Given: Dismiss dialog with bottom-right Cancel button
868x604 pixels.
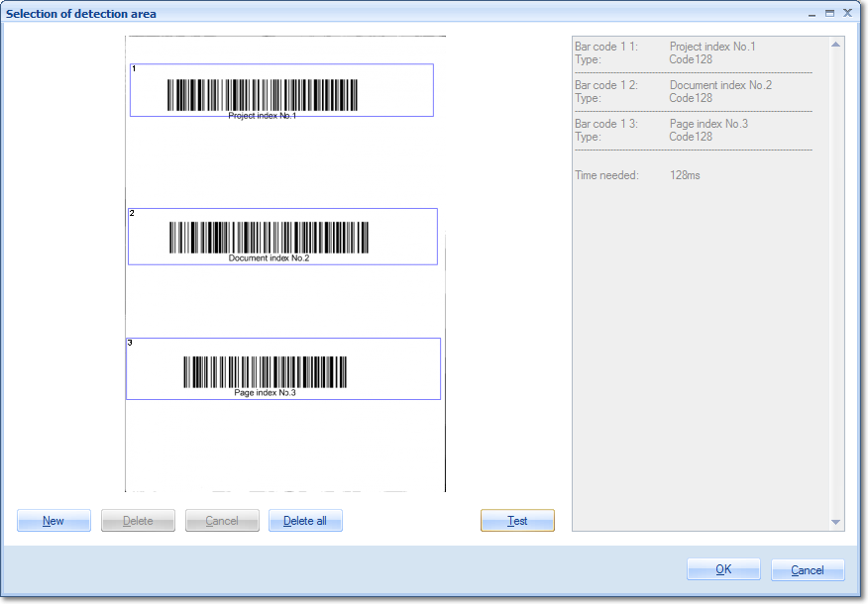Looking at the screenshot, I should pyautogui.click(x=808, y=569).
